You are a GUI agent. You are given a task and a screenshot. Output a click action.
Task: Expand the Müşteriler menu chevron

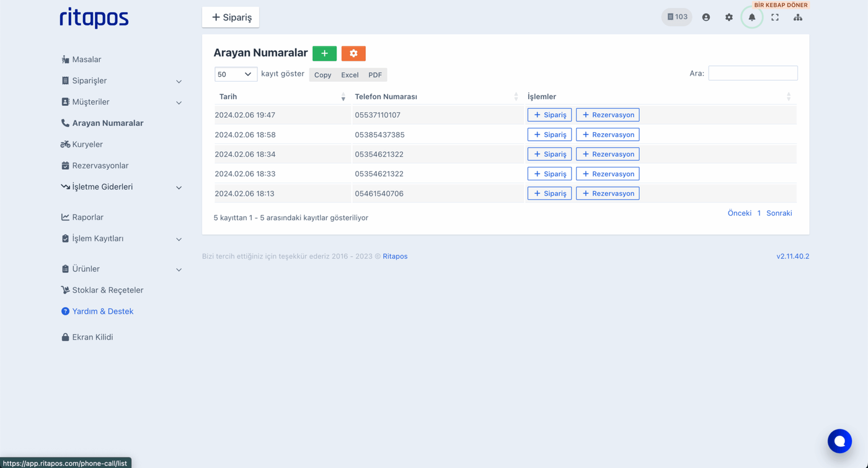coord(179,102)
